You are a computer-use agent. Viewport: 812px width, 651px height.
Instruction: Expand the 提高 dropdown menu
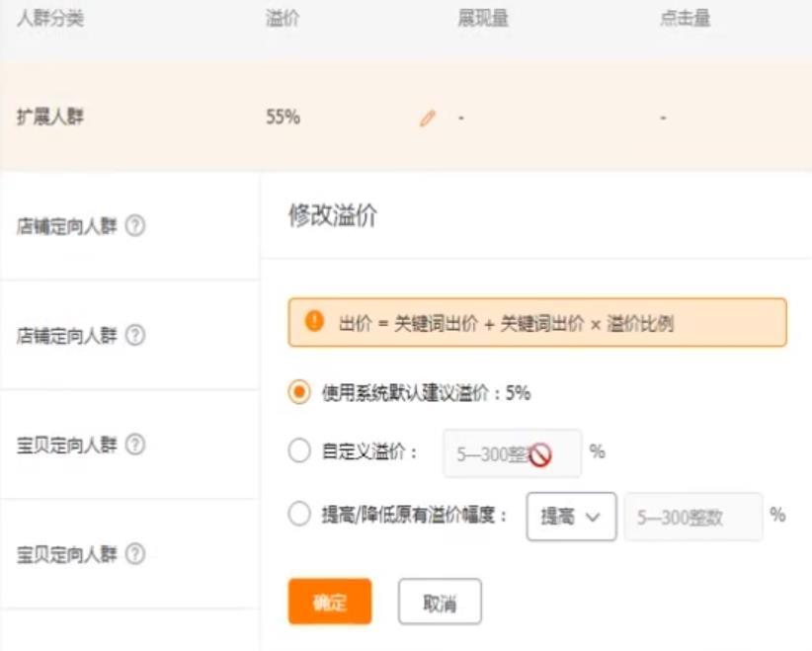click(571, 517)
